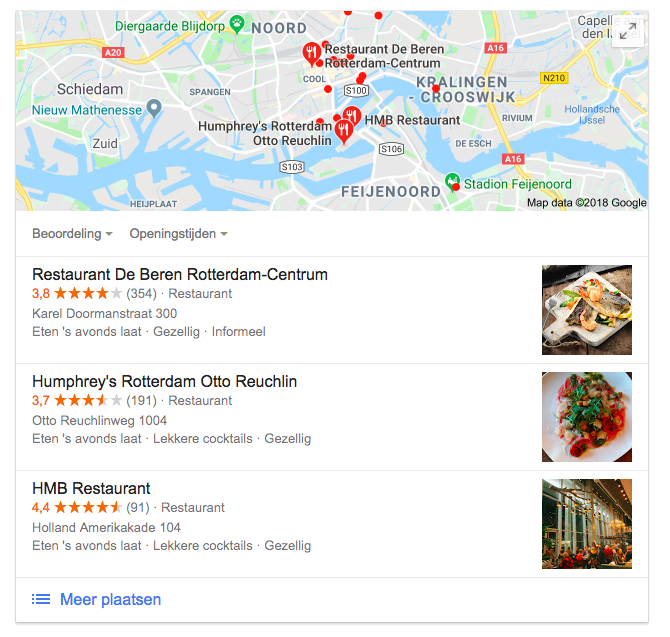Open the HMB Restaurant listing
This screenshot has width=670, height=637.
pyautogui.click(x=91, y=488)
